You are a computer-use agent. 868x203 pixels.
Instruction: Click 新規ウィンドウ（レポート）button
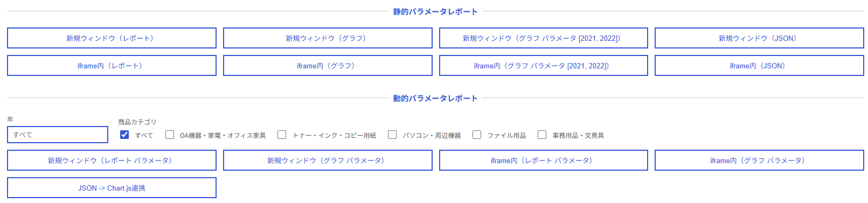(112, 38)
